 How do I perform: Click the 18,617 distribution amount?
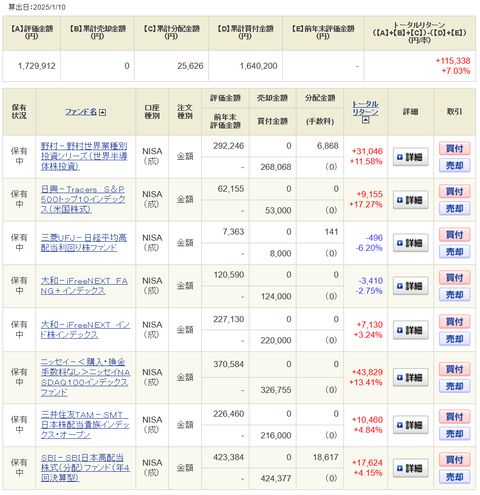(x=326, y=457)
